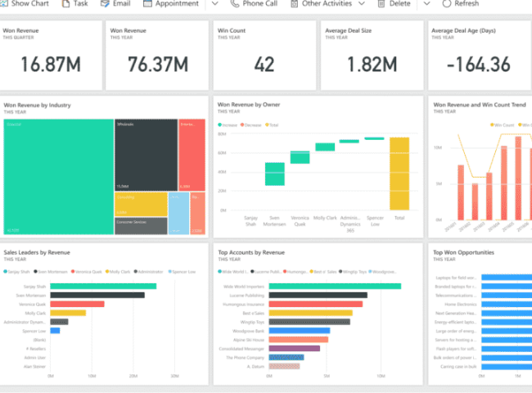Viewport: 532px width, 393px height.
Task: Toggle Win Count legend in trend chart
Action: click(x=503, y=125)
